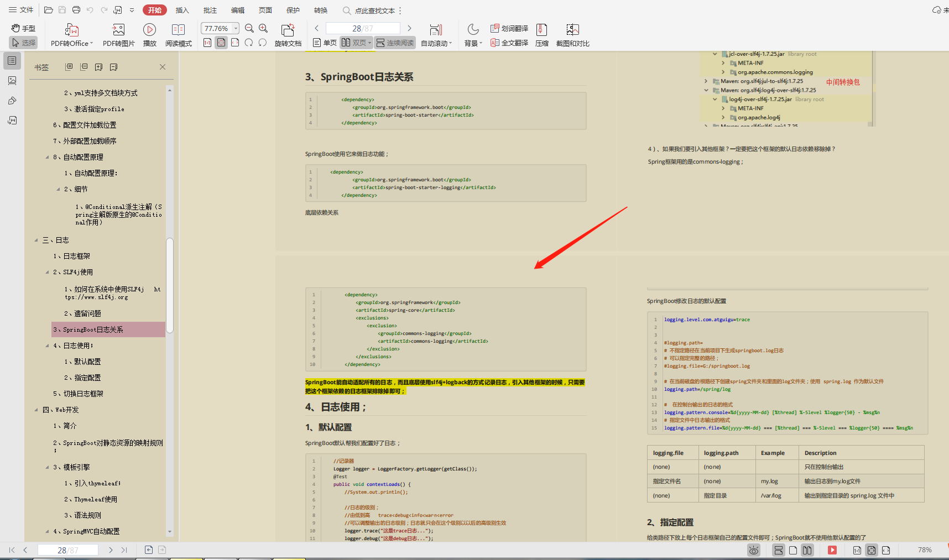Enter 阅读模式 reading mode
This screenshot has height=560, width=949.
tap(178, 34)
